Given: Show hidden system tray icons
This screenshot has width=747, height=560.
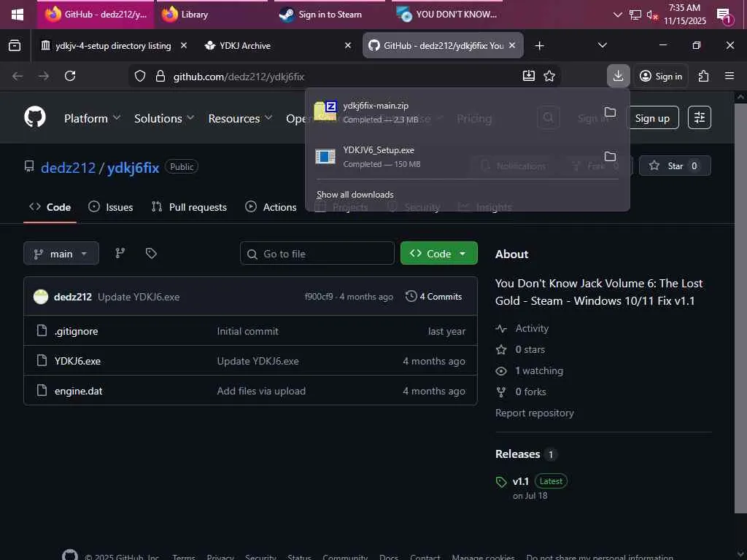Looking at the screenshot, I should tap(617, 15).
